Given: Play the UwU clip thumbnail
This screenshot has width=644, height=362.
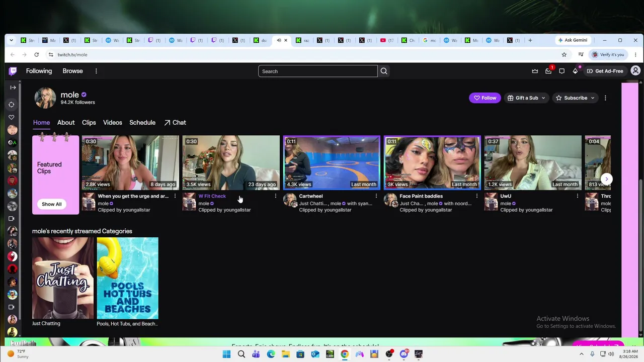Looking at the screenshot, I should pos(533,162).
